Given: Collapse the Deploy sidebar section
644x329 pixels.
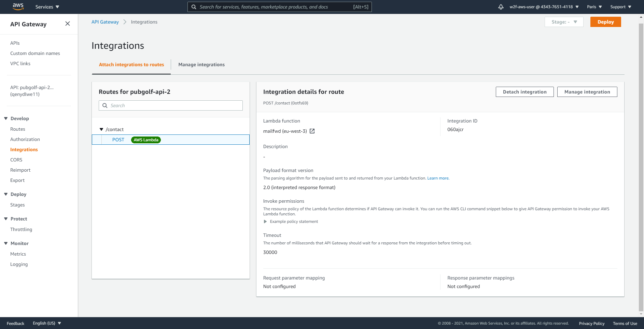Looking at the screenshot, I should [x=6, y=194].
